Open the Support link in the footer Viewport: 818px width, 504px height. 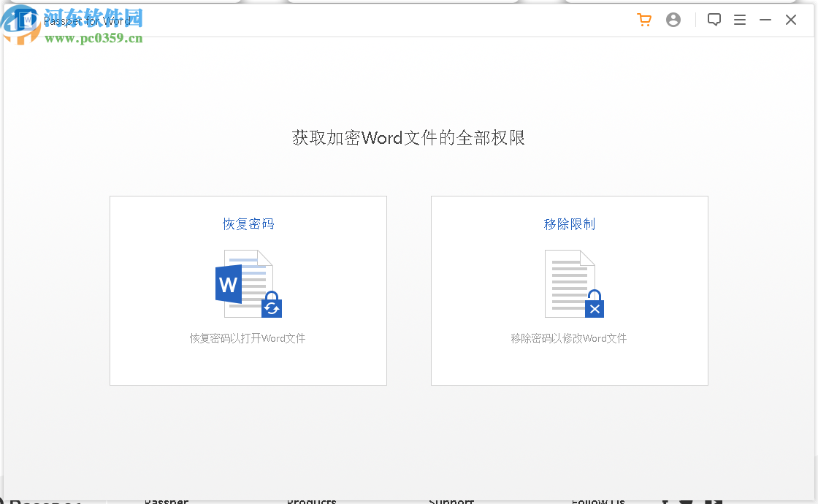[451, 501]
